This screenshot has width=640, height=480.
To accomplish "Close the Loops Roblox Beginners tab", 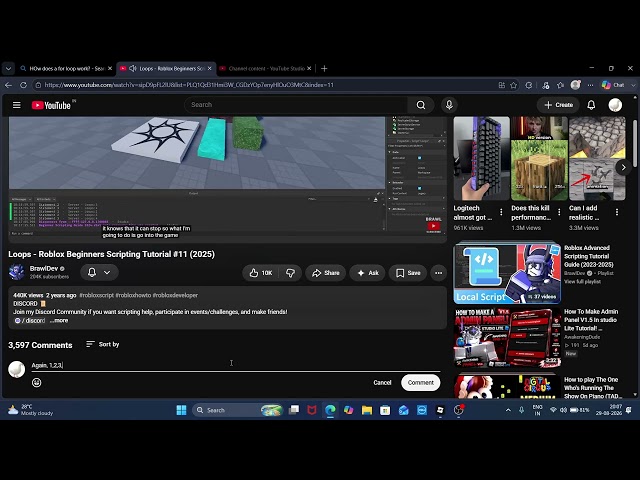I will [210, 69].
